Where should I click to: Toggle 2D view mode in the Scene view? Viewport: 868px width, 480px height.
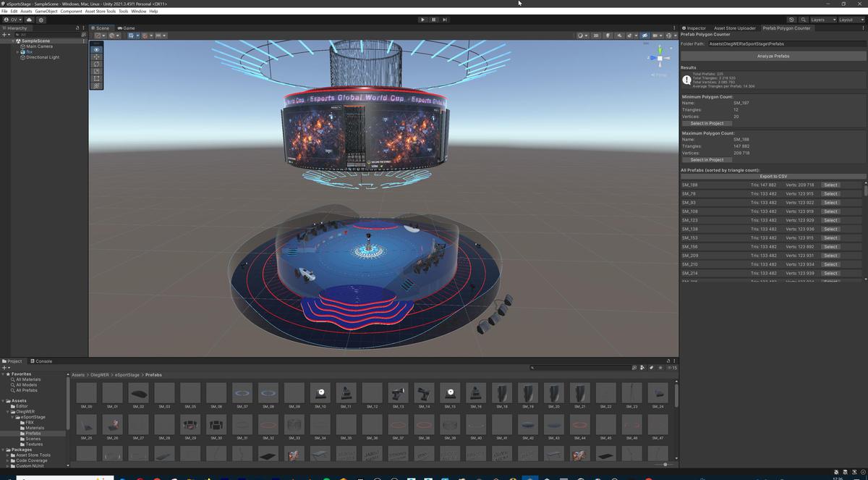point(595,35)
